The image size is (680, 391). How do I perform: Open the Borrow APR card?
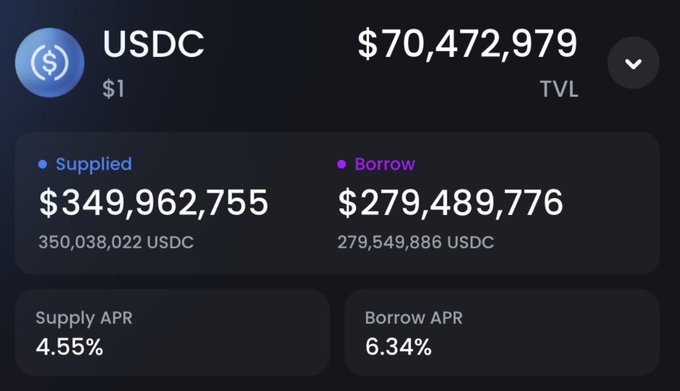point(502,332)
